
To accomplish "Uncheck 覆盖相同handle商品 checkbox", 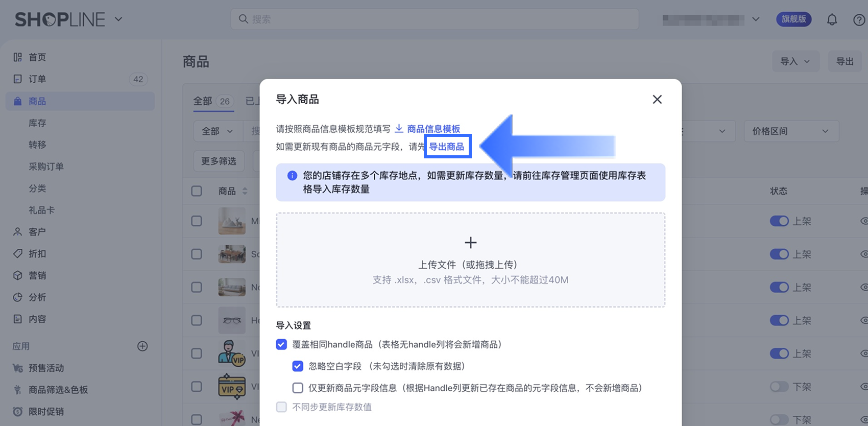I will click(281, 345).
